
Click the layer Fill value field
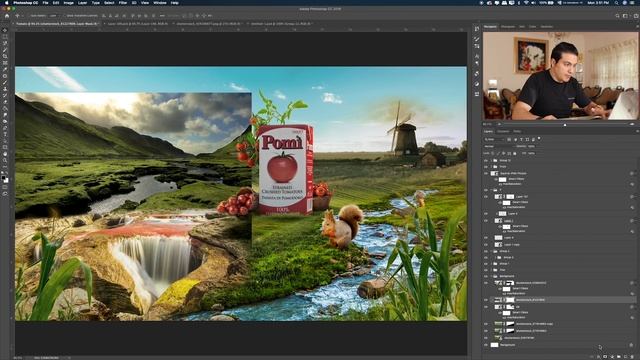(531, 153)
